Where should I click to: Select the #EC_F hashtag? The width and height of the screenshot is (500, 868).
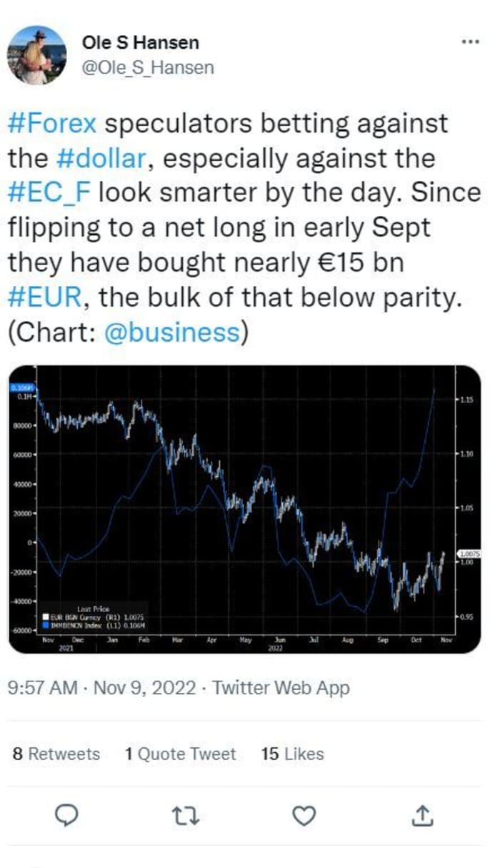click(49, 194)
